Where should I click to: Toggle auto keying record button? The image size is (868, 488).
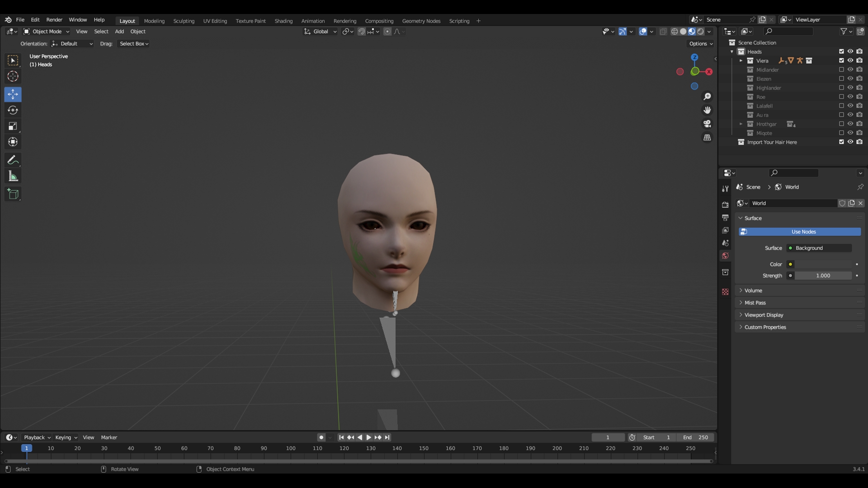pyautogui.click(x=321, y=437)
